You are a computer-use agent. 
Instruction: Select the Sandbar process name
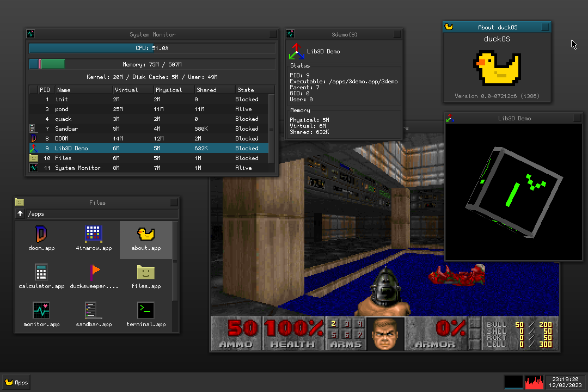tap(66, 128)
